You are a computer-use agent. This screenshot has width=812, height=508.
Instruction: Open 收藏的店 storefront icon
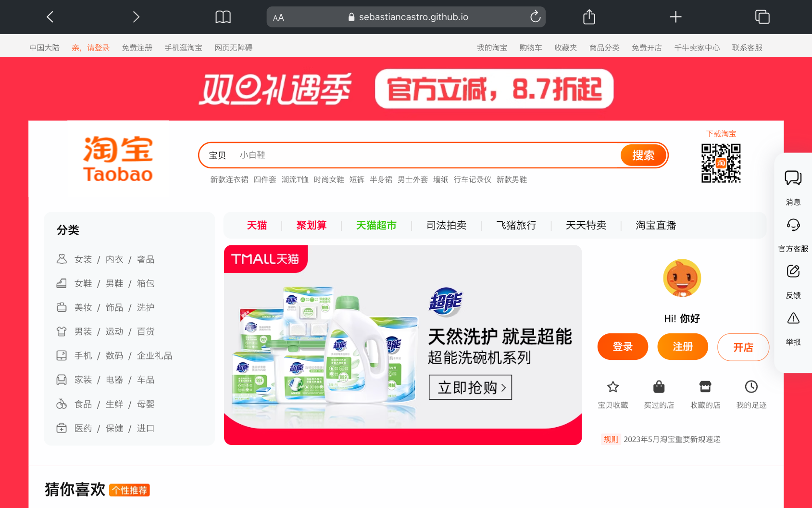tap(705, 387)
